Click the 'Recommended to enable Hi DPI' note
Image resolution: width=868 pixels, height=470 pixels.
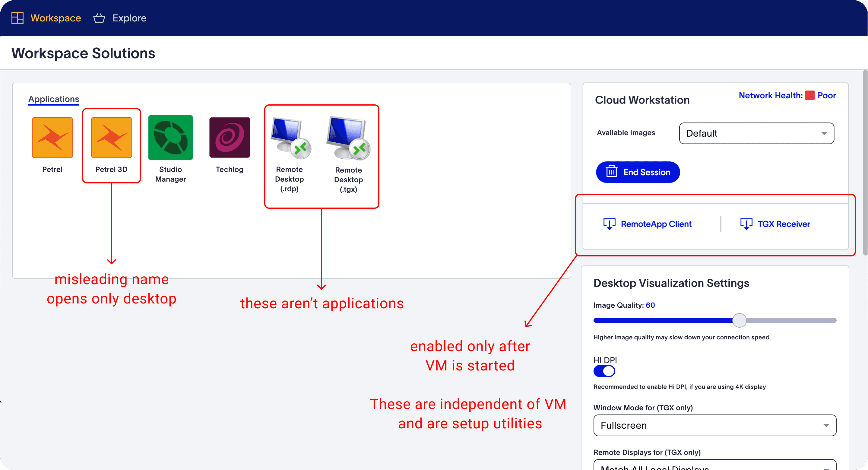coord(680,387)
